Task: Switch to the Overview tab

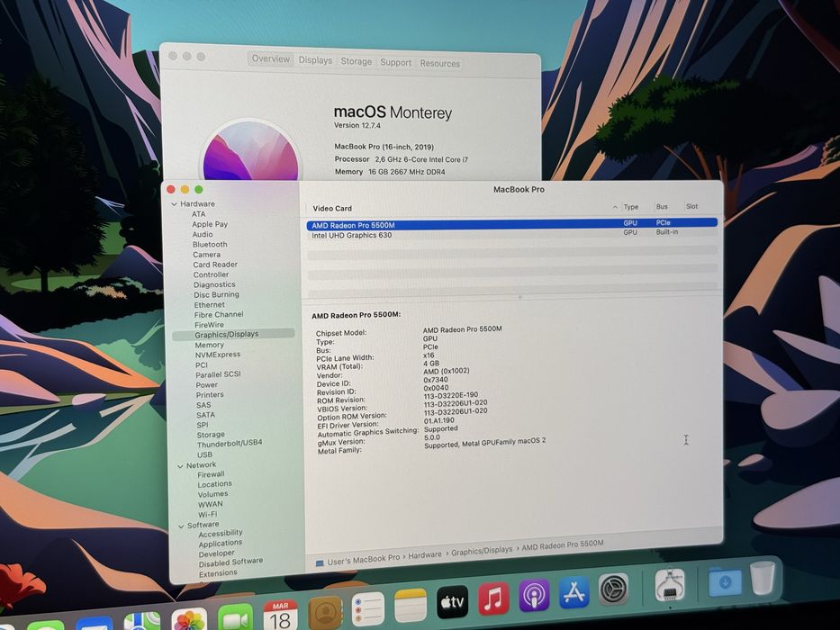Action: pyautogui.click(x=270, y=58)
